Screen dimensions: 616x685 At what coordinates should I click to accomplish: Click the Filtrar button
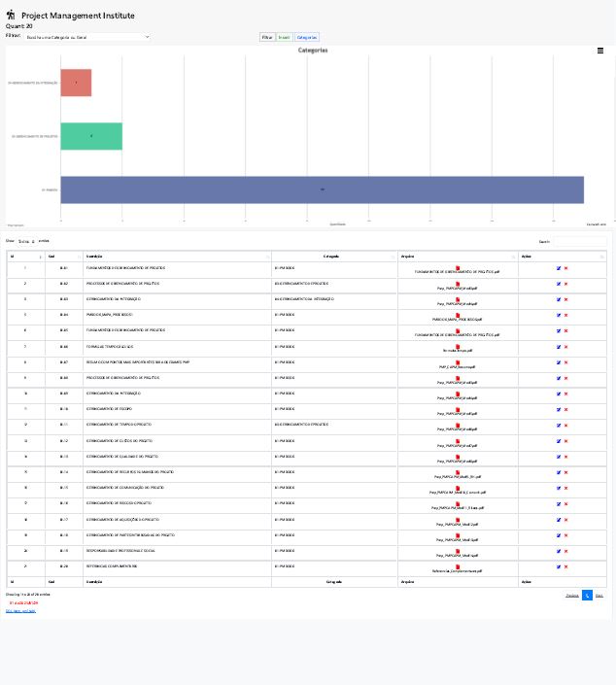point(267,37)
